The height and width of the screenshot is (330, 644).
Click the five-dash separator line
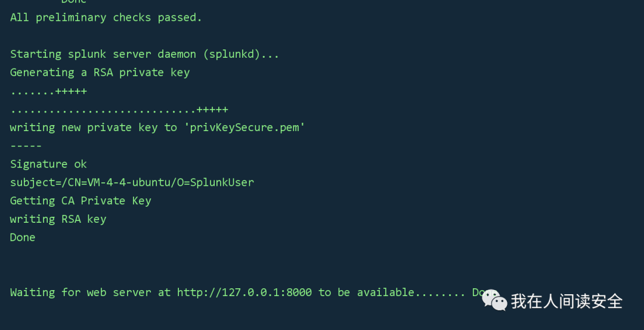[26, 146]
